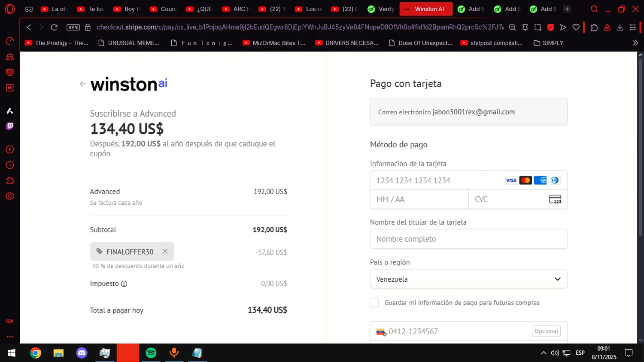The image size is (644, 362).
Task: Open GX Cleaner broom icon in sidebar
Action: 9,57
